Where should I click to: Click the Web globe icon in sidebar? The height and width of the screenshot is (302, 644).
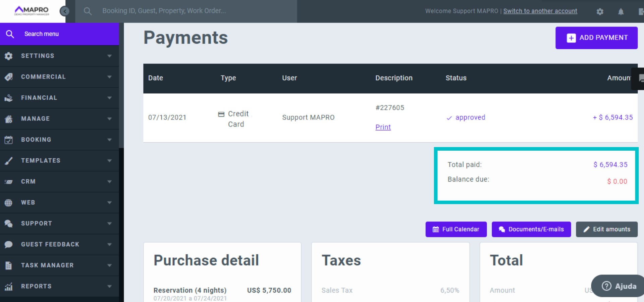(9, 203)
